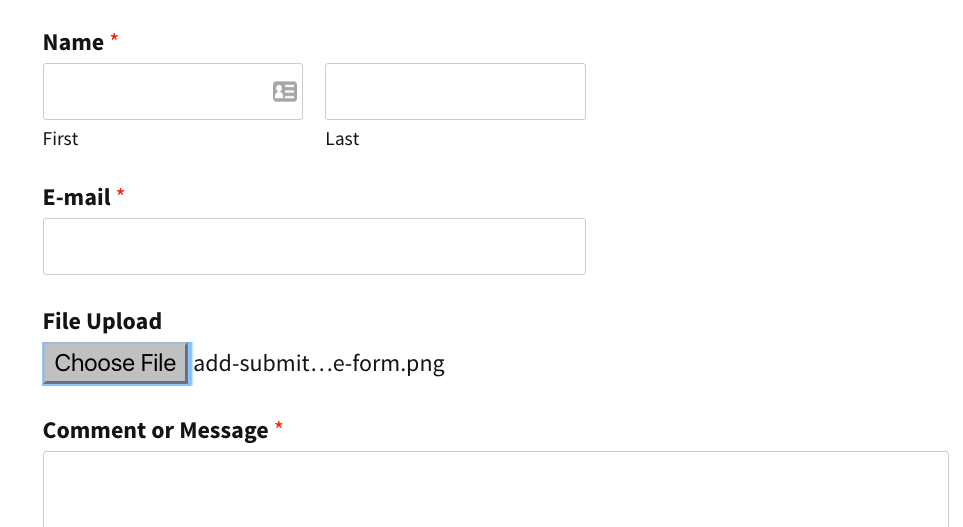
Task: Click the selected file name add-submit…e-form.png
Action: (x=319, y=364)
